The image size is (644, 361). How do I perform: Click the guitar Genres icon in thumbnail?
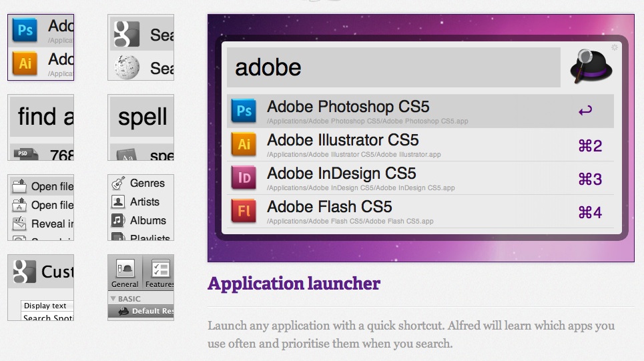[118, 183]
